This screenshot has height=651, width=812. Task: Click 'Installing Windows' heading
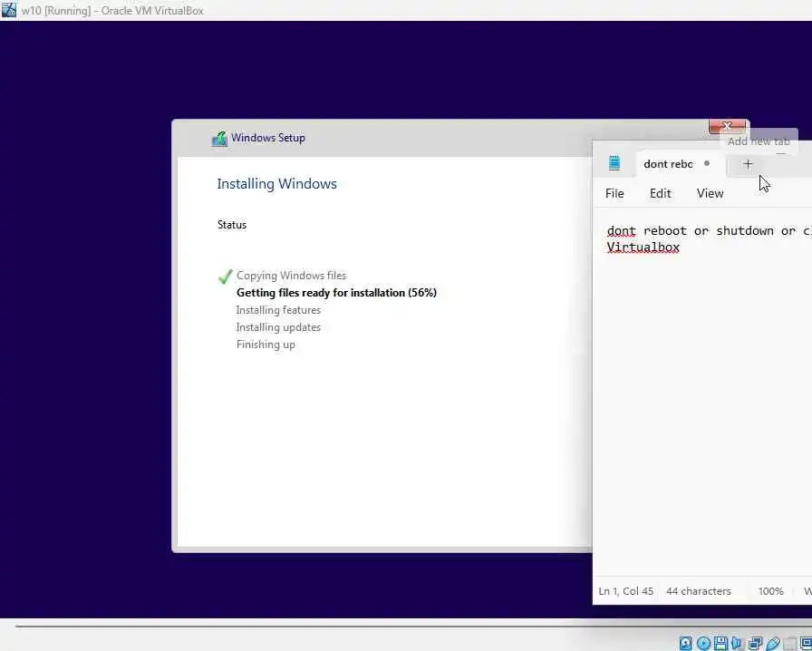coord(276,184)
